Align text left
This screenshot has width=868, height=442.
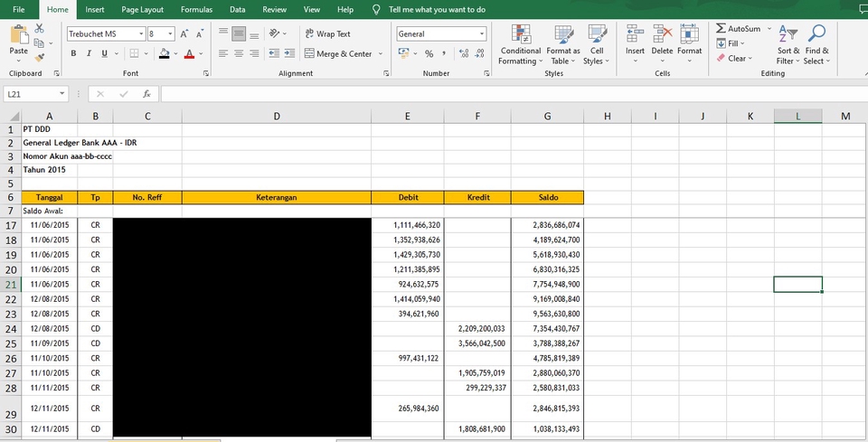click(223, 53)
